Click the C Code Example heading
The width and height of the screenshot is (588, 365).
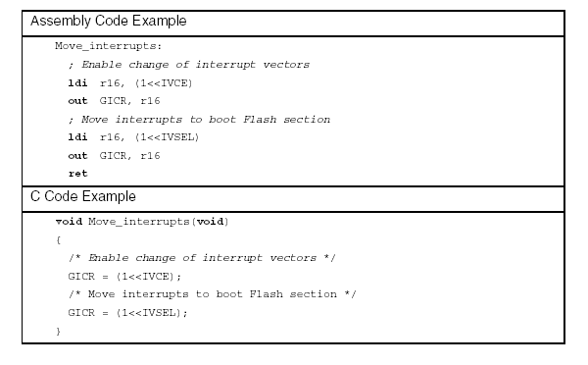83,196
